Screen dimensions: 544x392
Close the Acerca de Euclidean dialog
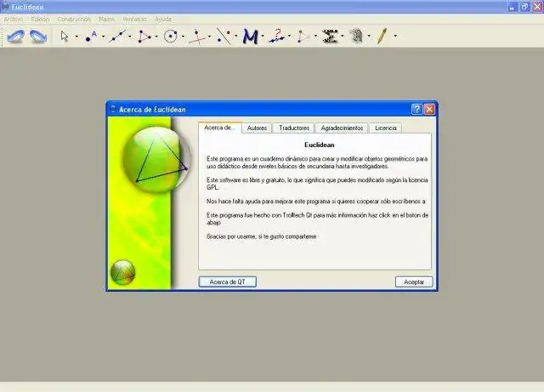429,110
